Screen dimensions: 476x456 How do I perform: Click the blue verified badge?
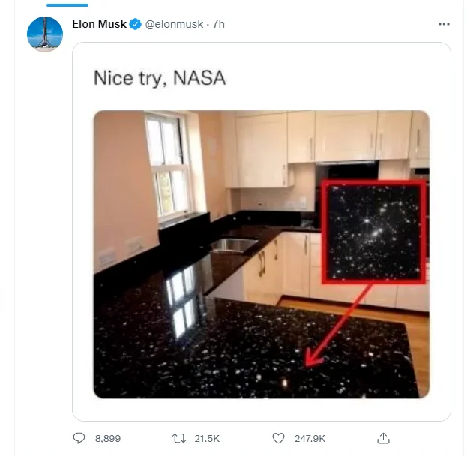(x=136, y=24)
